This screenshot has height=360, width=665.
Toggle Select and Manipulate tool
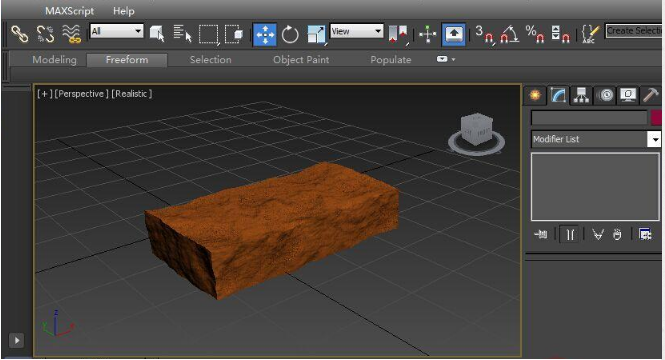(428, 34)
